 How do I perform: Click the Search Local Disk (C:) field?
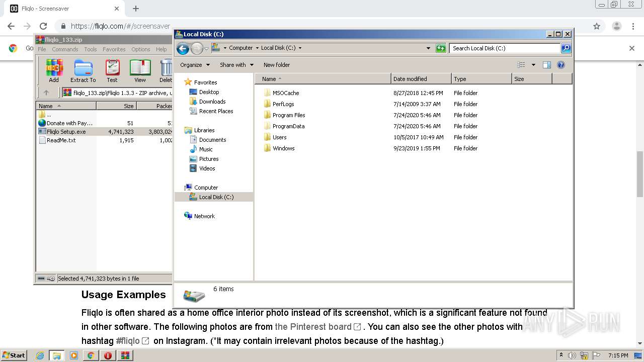[x=505, y=48]
